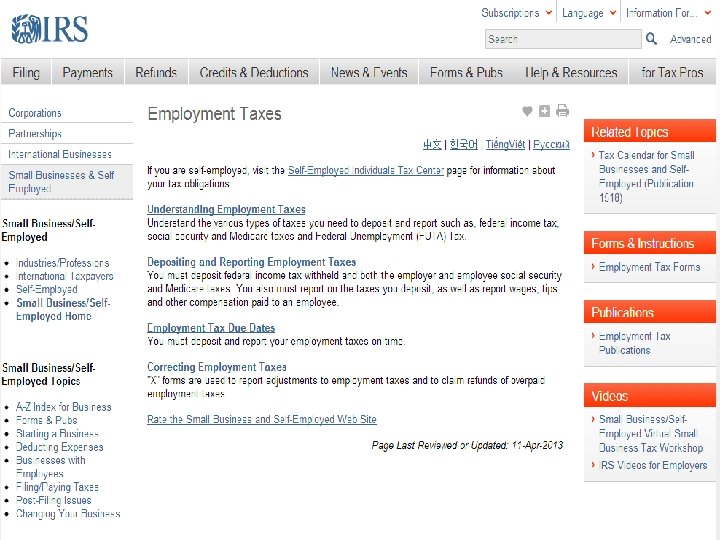
Task: Open Employment Tax Publications link
Action: coord(634,343)
